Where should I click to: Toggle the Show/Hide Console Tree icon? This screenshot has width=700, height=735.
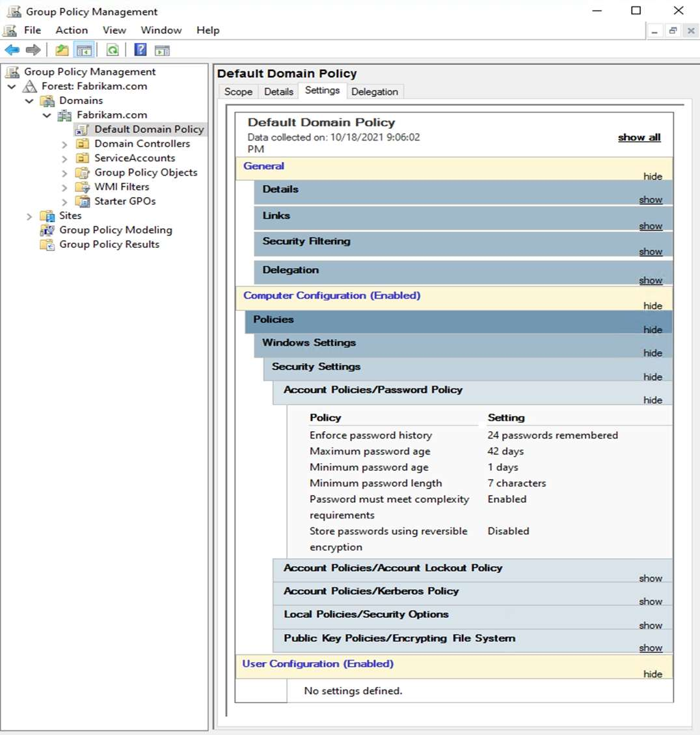click(x=84, y=50)
